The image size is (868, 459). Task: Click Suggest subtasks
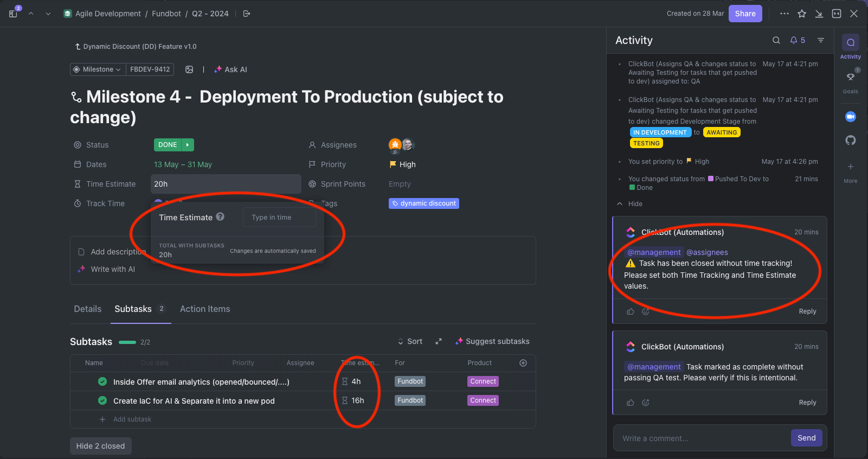492,341
